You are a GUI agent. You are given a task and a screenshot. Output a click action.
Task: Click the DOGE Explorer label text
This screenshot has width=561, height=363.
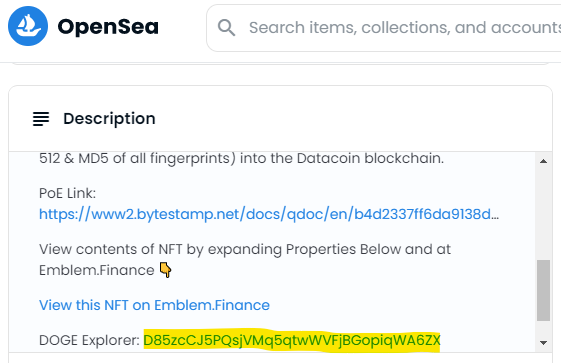coord(89,340)
